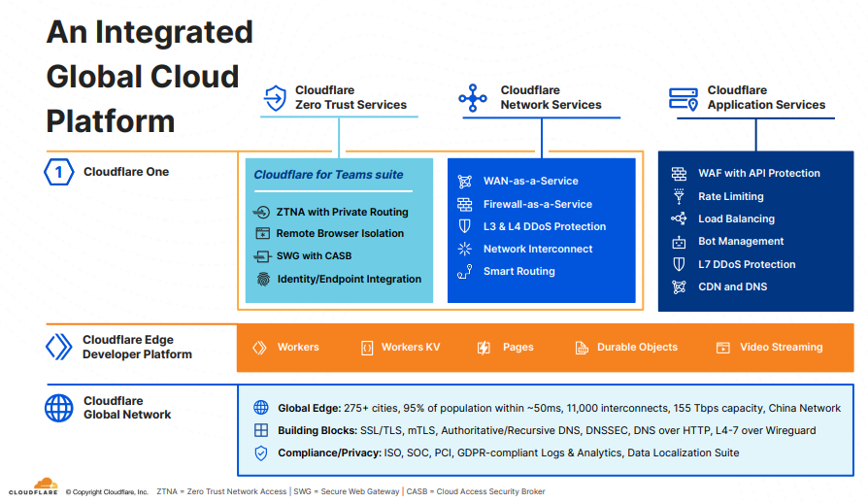Click the 'Video Streaming' label
This screenshot has width=868, height=503.
(781, 347)
